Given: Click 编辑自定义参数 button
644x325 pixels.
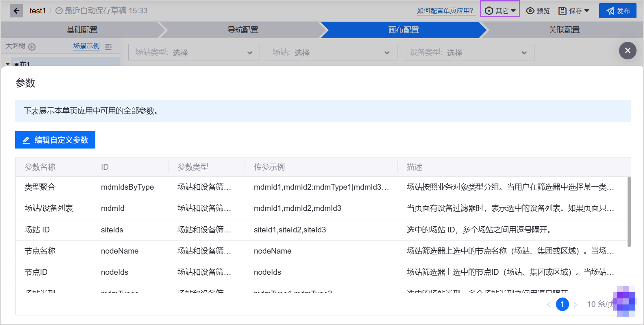Looking at the screenshot, I should tap(55, 140).
